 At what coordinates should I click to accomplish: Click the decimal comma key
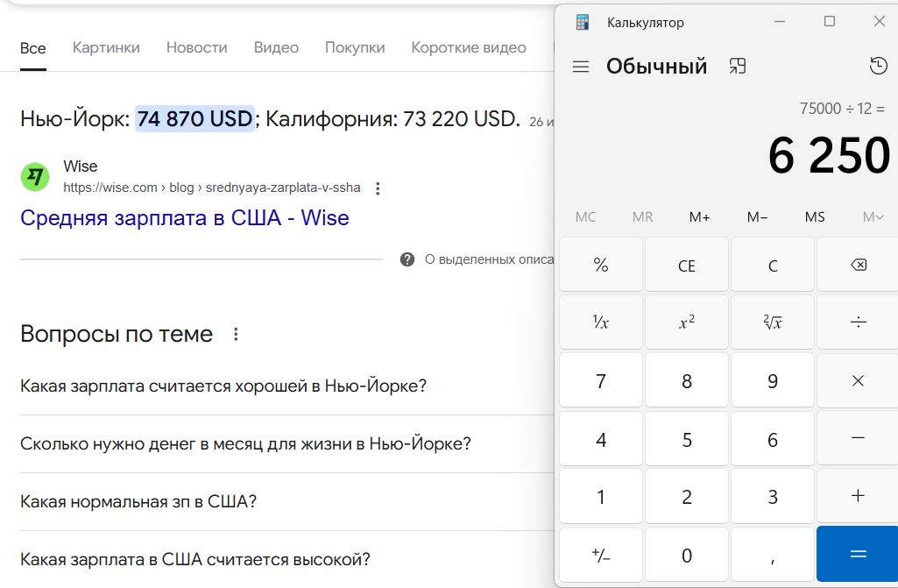tap(773, 554)
